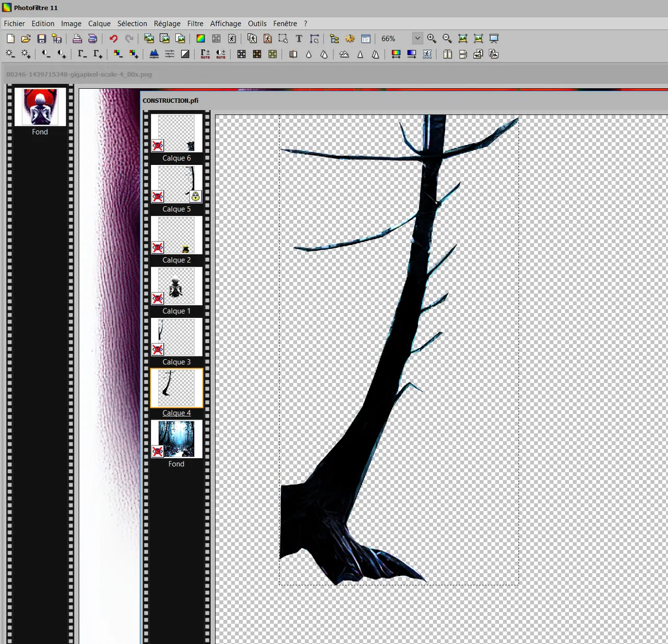Click the Brightness minus icon
This screenshot has height=644, width=668.
(x=10, y=54)
